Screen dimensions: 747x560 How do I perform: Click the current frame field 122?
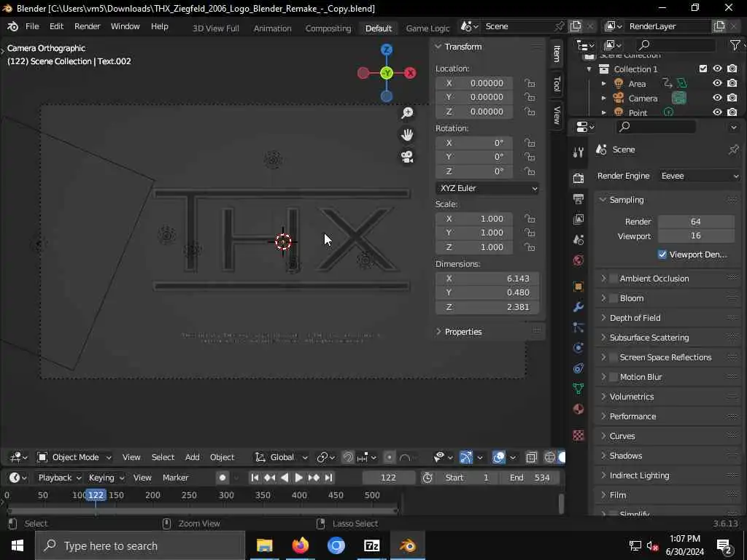click(388, 477)
